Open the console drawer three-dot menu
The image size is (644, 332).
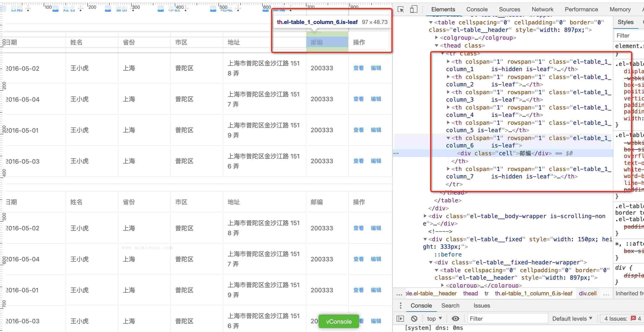400,306
